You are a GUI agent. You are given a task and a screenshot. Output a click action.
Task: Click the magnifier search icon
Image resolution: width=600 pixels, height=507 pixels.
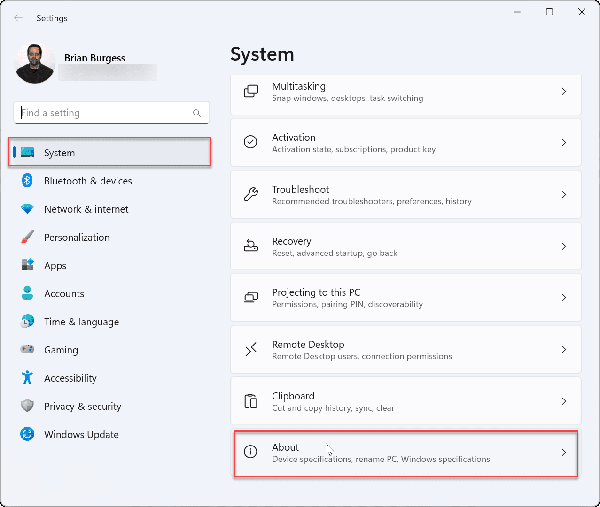(197, 113)
